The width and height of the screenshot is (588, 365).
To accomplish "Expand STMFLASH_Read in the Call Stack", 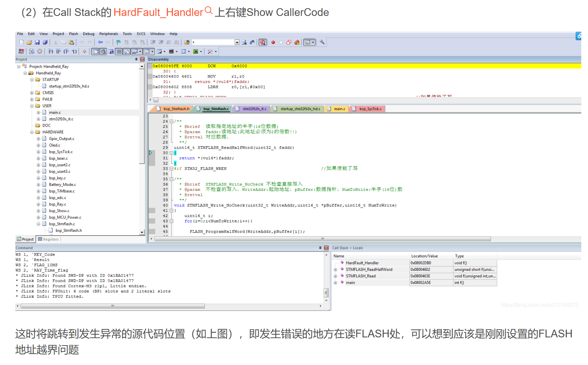I will click(x=335, y=276).
